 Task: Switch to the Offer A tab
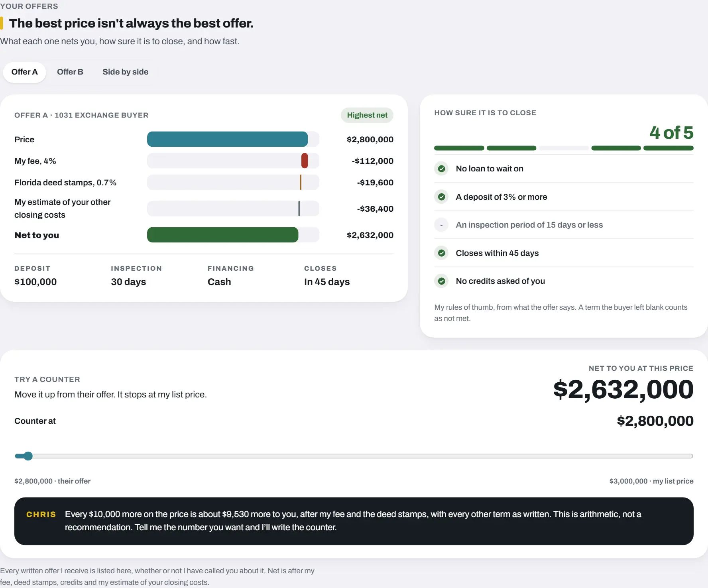pos(24,72)
